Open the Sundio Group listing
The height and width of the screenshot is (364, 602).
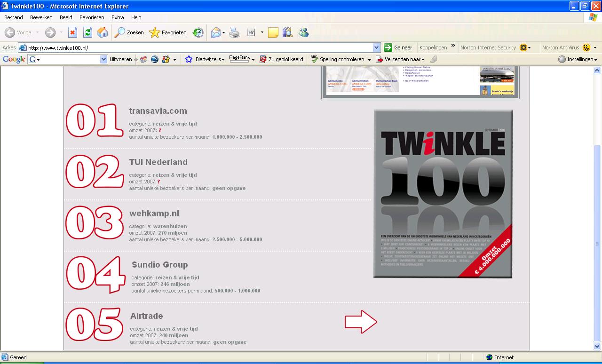[160, 265]
